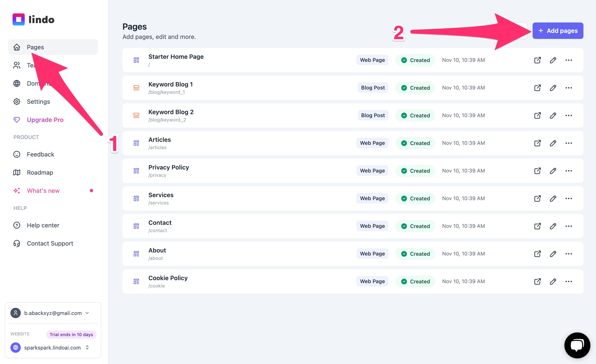Click the Starter Home Page title
Image resolution: width=596 pixels, height=364 pixels.
pos(176,56)
